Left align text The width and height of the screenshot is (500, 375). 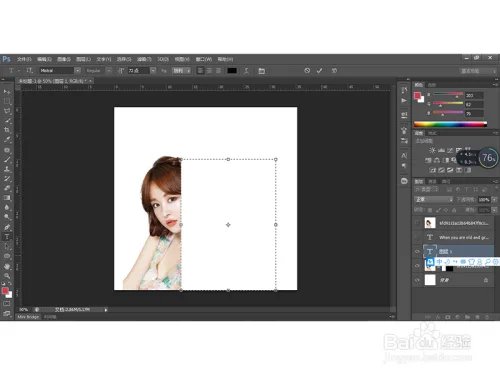200,71
